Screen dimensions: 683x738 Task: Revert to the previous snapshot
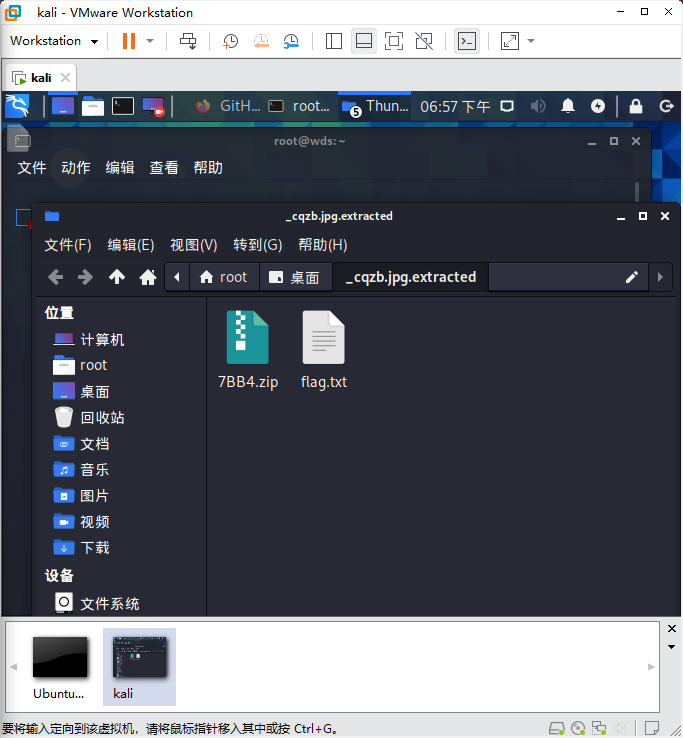click(261, 41)
